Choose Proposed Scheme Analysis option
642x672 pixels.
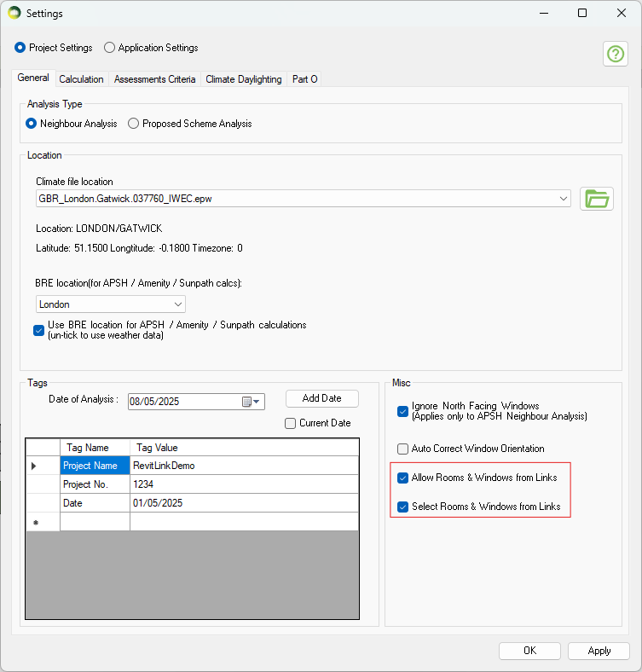click(x=134, y=124)
